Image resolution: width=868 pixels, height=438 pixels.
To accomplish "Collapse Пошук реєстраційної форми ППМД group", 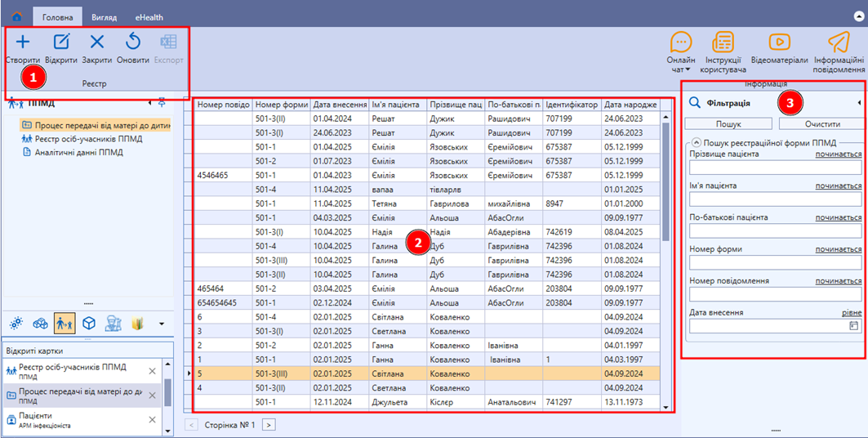I will pos(695,141).
